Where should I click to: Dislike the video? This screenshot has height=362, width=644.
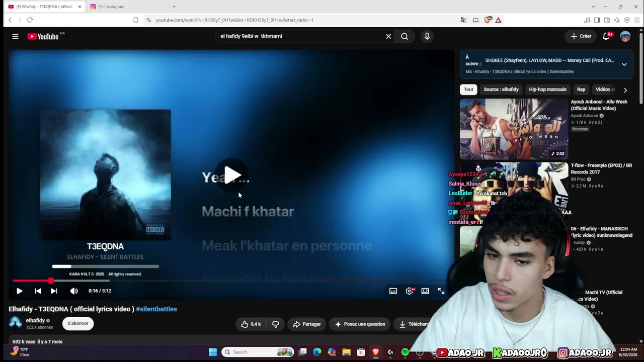point(275,324)
